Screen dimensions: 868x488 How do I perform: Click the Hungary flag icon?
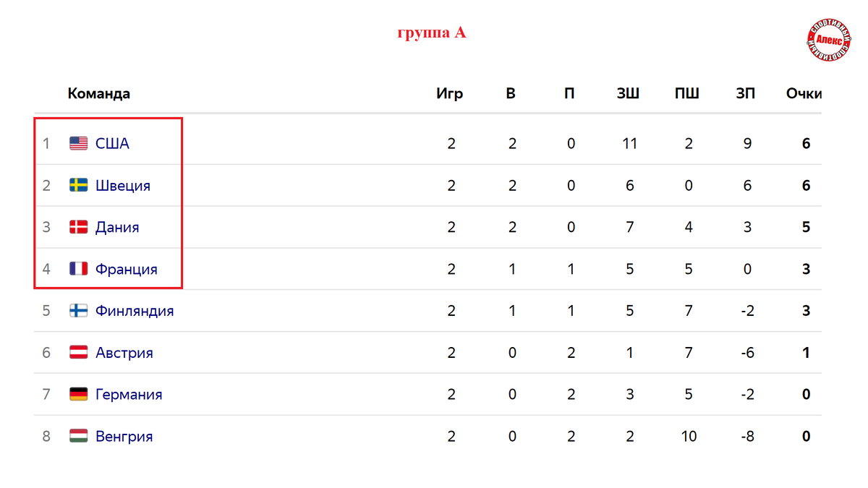click(x=78, y=436)
